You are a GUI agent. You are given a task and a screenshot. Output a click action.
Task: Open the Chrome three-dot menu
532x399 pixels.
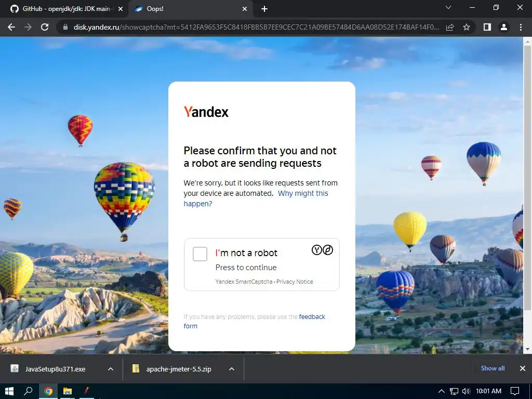521,27
